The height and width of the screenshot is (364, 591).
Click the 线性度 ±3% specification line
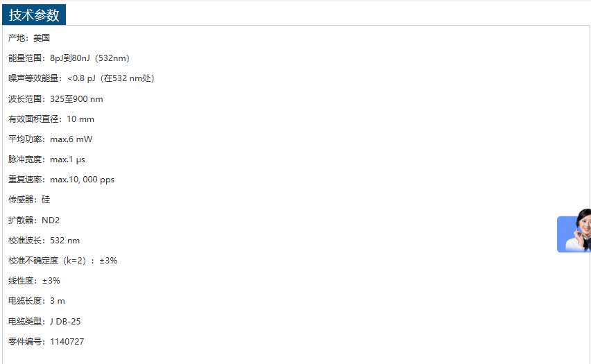[x=34, y=281]
